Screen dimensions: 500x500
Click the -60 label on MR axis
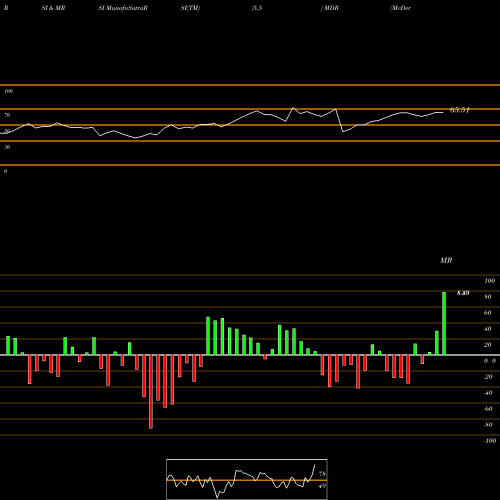pyautogui.click(x=488, y=409)
